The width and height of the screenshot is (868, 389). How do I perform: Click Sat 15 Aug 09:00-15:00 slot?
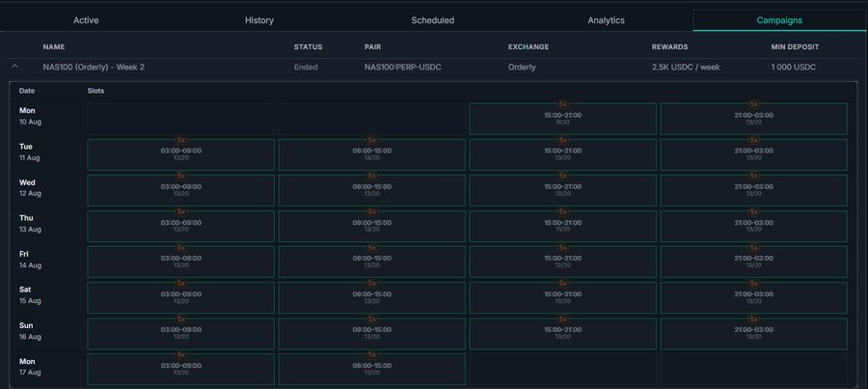pyautogui.click(x=371, y=297)
